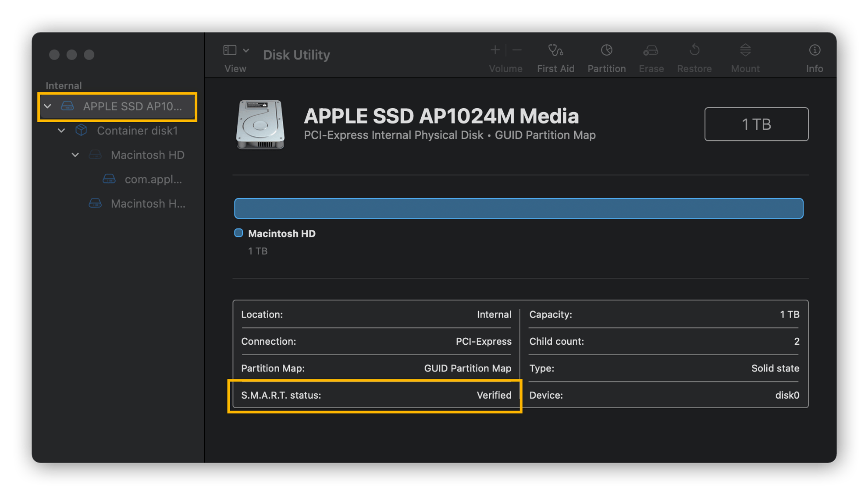Open the Partition pie chart tool

click(606, 51)
